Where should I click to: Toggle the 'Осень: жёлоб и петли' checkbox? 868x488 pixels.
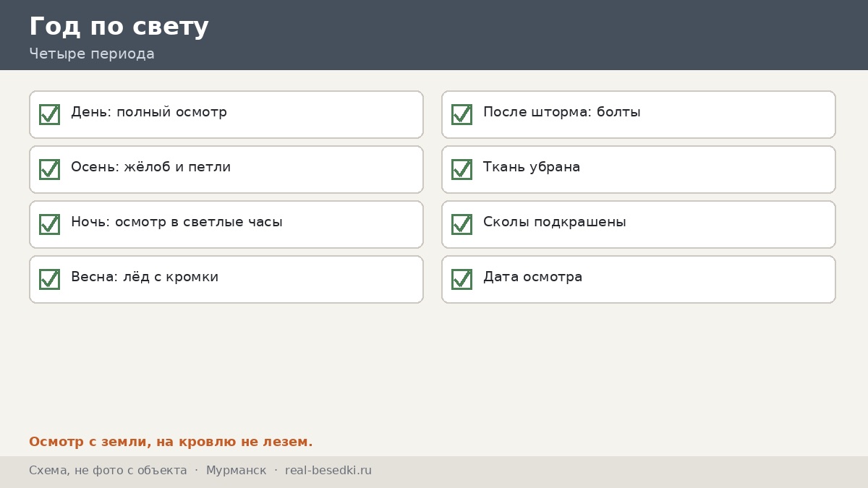click(x=49, y=169)
